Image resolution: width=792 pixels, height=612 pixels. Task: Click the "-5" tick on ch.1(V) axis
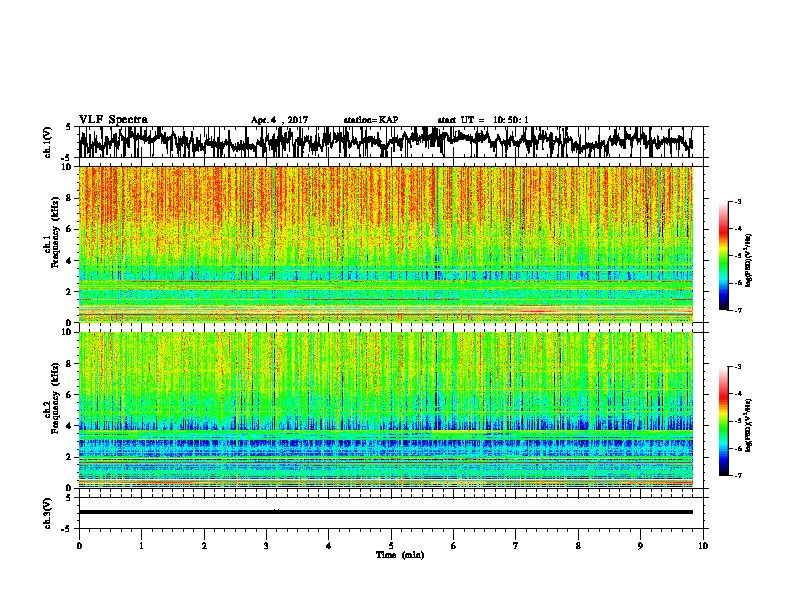[x=67, y=157]
